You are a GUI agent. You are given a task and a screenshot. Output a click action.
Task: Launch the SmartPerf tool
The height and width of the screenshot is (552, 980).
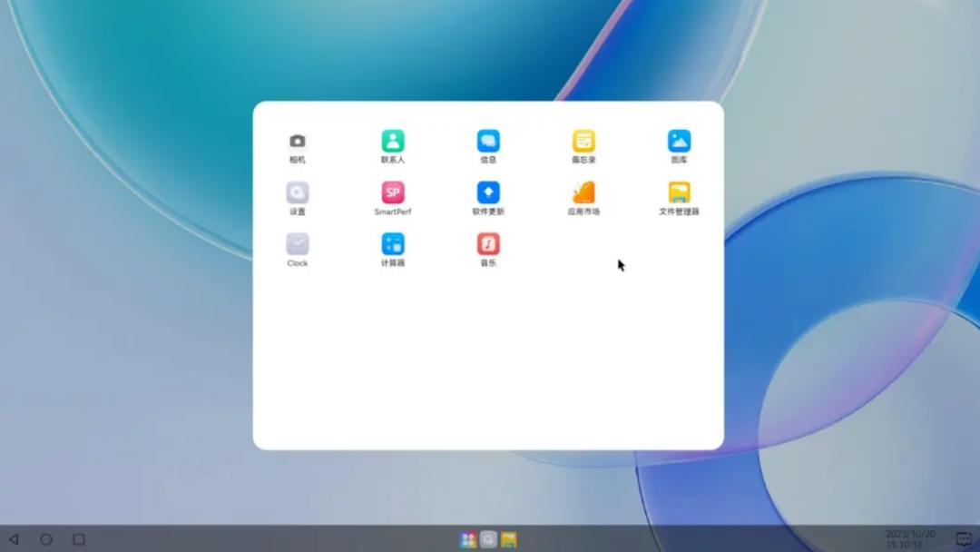point(392,192)
